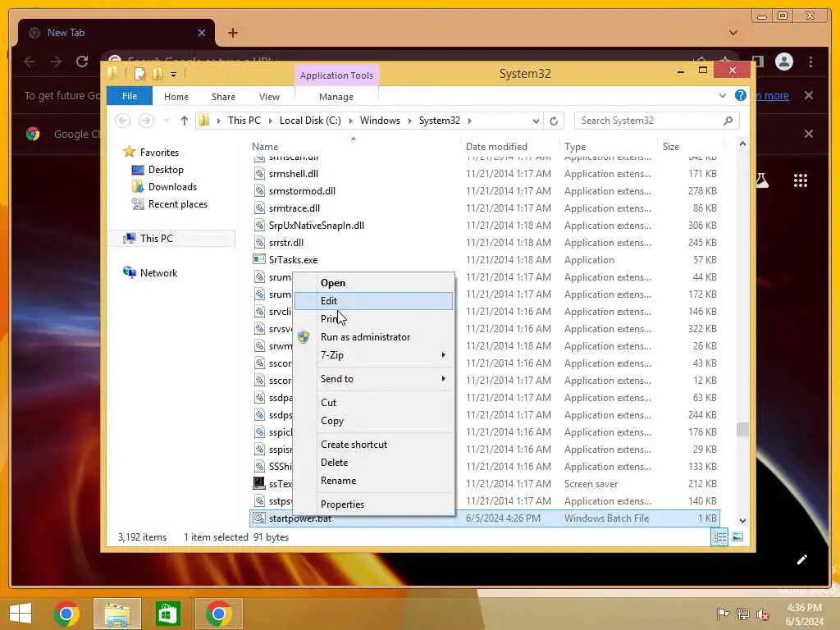
Task: Open new tab in Chrome window
Action: point(232,33)
